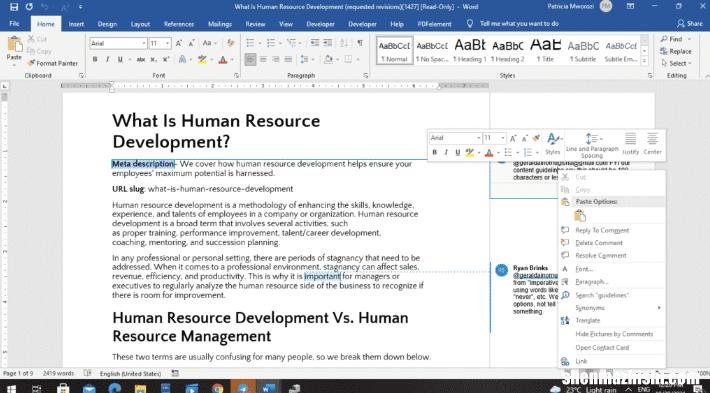Viewport: 710px width, 393px height.
Task: Click Replace in Editing group
Action: pyautogui.click(x=676, y=51)
